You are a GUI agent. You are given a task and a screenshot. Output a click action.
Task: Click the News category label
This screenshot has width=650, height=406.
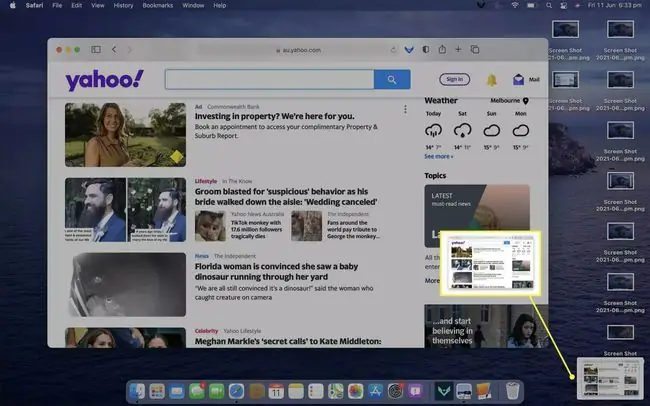[x=202, y=256]
